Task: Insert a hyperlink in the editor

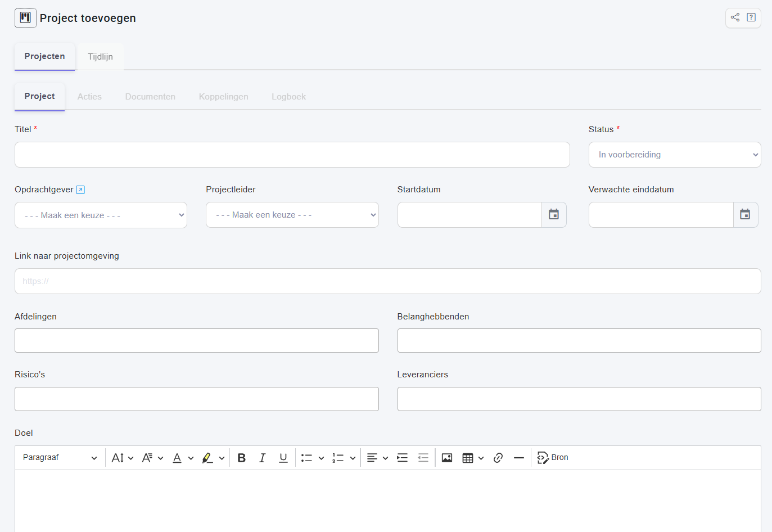Action: pos(498,458)
